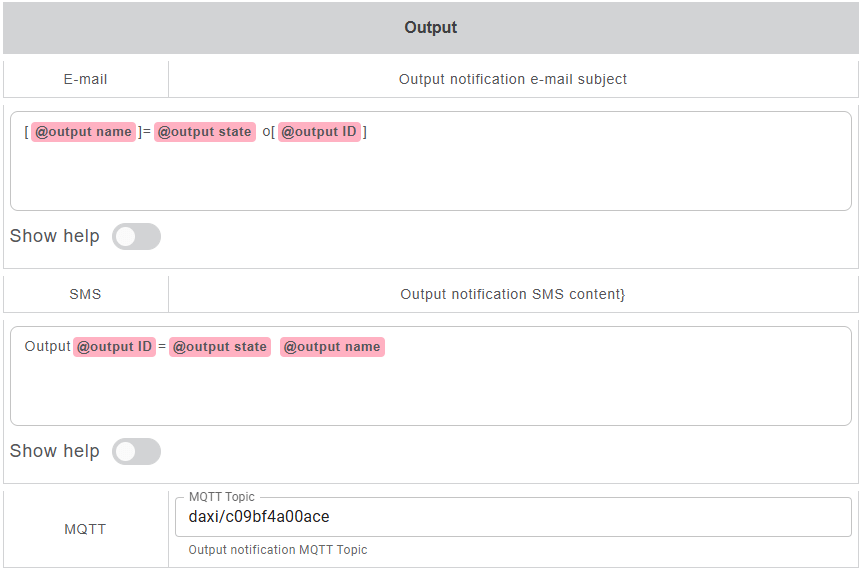Select @output ID tag in e-mail subject
Viewport: 861px width, 570px height.
(x=319, y=132)
